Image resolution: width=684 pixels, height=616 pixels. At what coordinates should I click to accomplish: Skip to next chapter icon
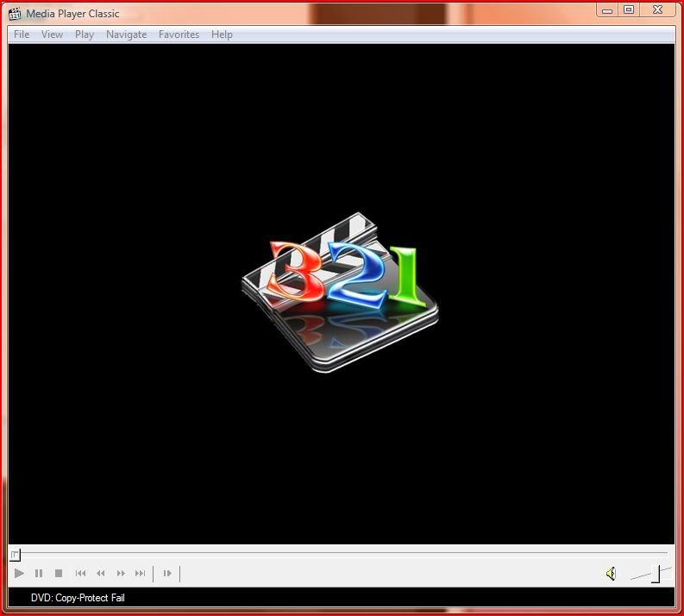[141, 573]
